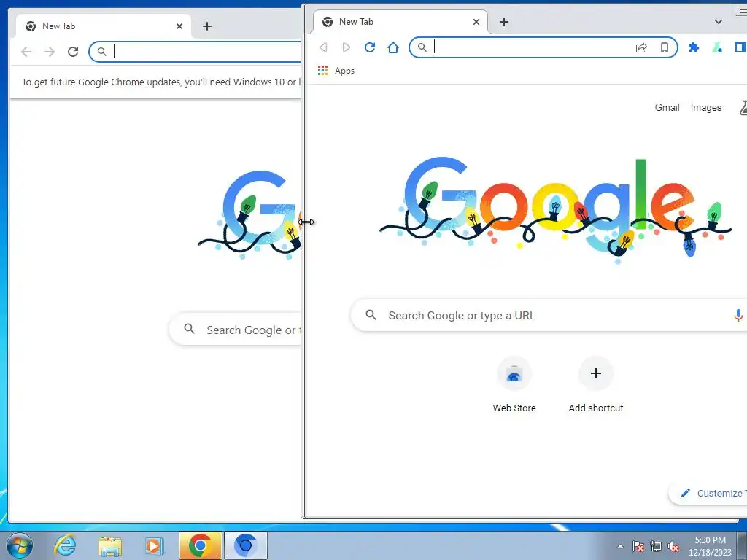Screen dimensions: 747x560
Task: Open new tab in left Chrome window
Action: click(x=206, y=26)
